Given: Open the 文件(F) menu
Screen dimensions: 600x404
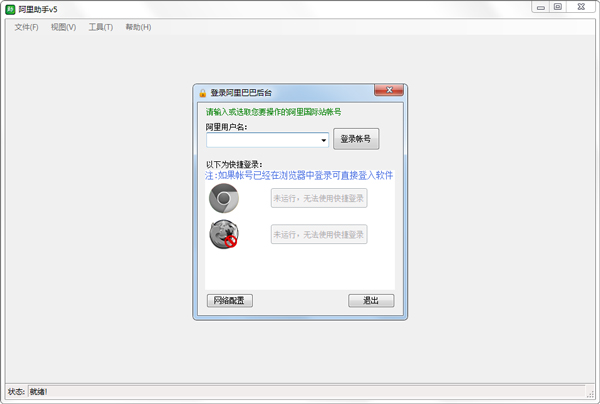Looking at the screenshot, I should click(26, 27).
